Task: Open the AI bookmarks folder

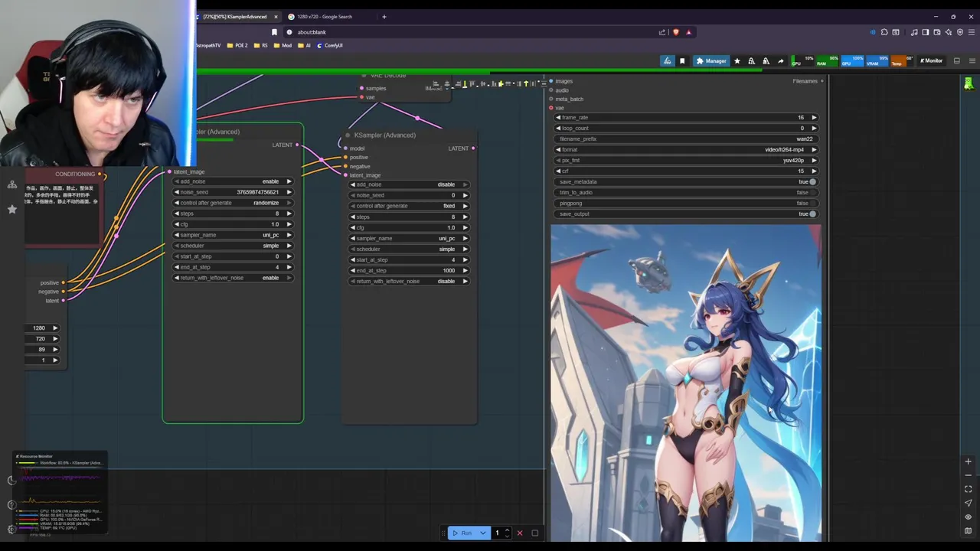Action: tap(305, 45)
